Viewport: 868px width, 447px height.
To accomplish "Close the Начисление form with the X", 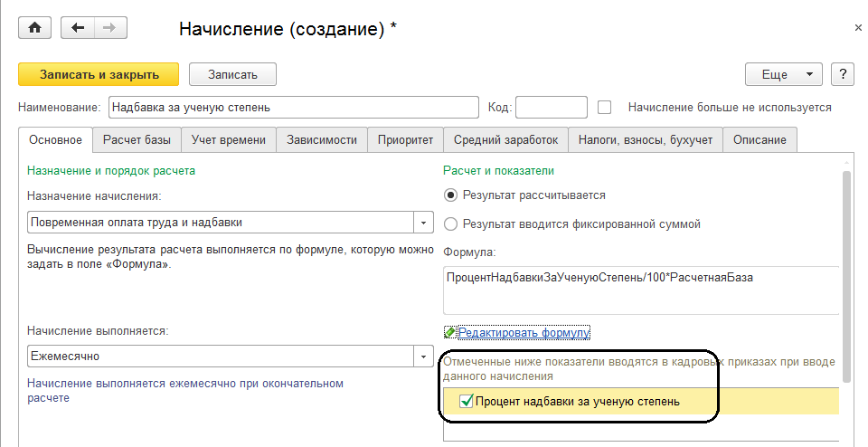I will [858, 29].
